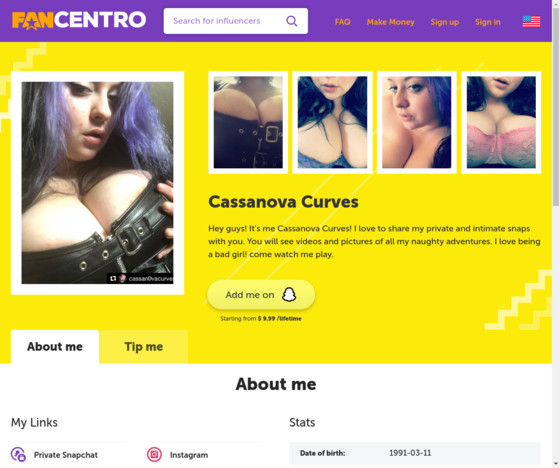Open the pink lace gallery thumbnail

[x=501, y=122]
